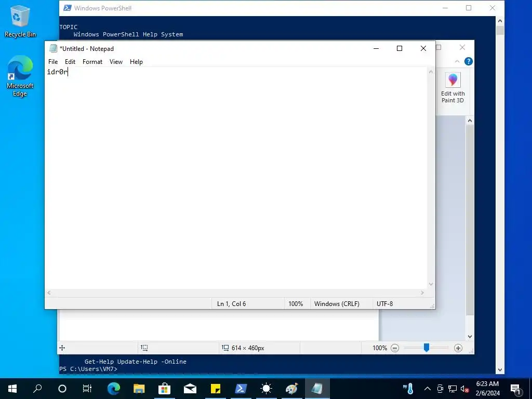This screenshot has height=399, width=532.
Task: Click the network tray icon
Action: (x=453, y=389)
